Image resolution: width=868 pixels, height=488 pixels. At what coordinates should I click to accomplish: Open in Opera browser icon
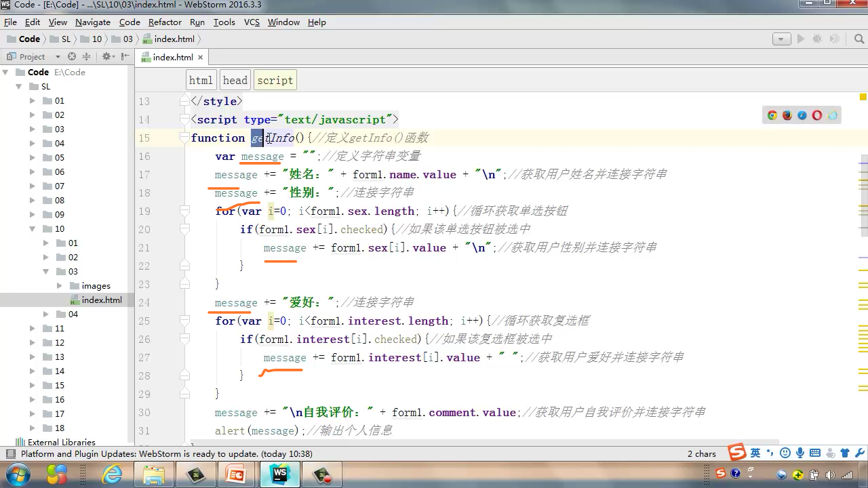point(816,115)
